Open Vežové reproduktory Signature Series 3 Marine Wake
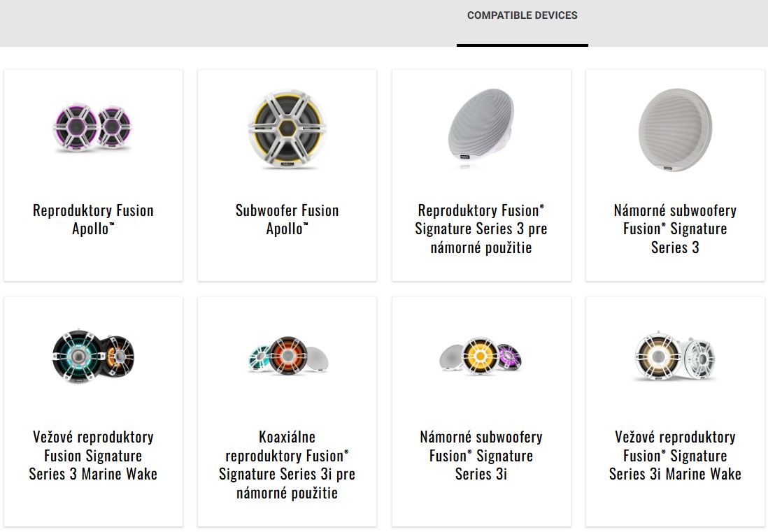 click(x=93, y=455)
